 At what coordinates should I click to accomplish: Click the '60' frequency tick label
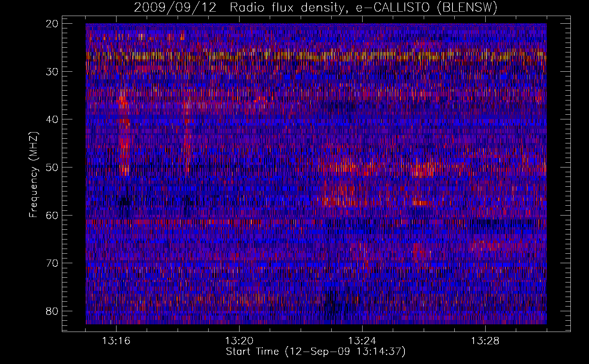(x=52, y=215)
